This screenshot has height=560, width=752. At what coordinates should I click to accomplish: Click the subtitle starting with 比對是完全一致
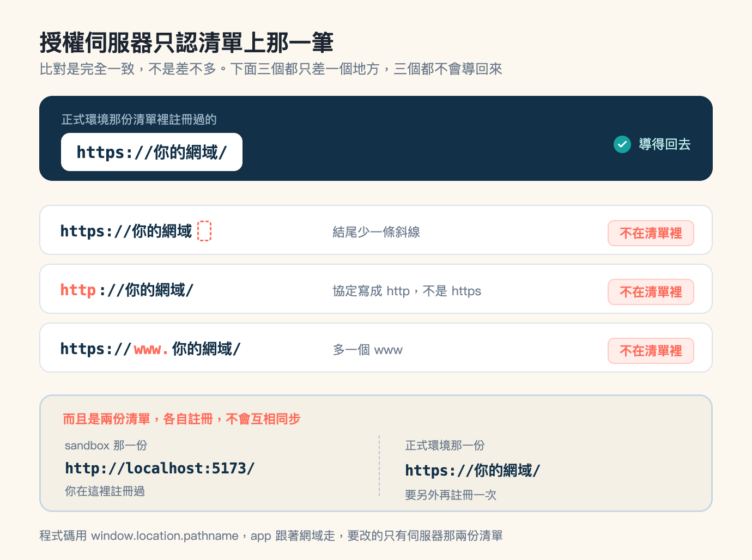pos(271,69)
